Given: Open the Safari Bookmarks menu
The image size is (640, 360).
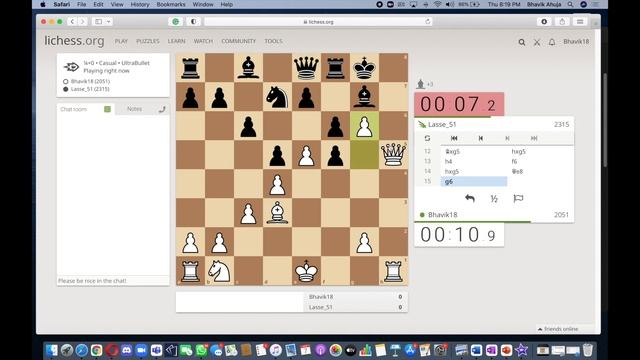Looking at the screenshot, I should (171, 4).
